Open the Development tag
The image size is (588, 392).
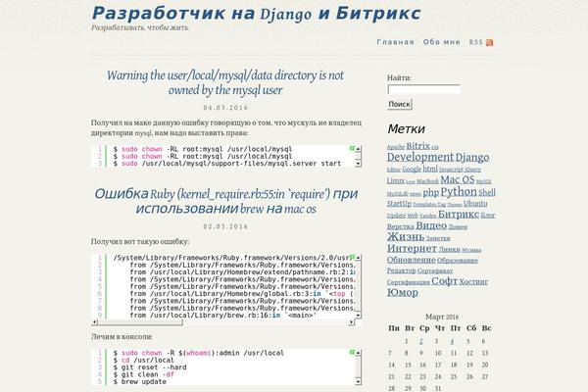coord(420,157)
